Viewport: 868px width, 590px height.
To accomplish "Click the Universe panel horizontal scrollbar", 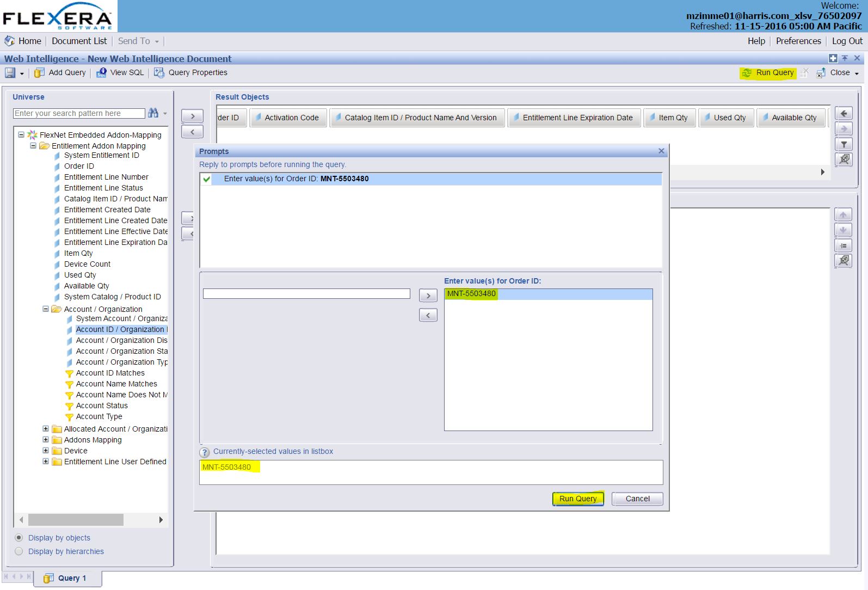I will (76, 520).
